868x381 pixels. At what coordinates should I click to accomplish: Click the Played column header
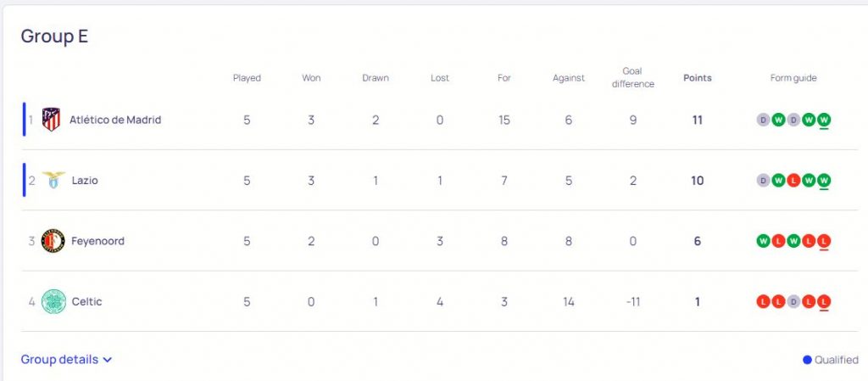247,78
